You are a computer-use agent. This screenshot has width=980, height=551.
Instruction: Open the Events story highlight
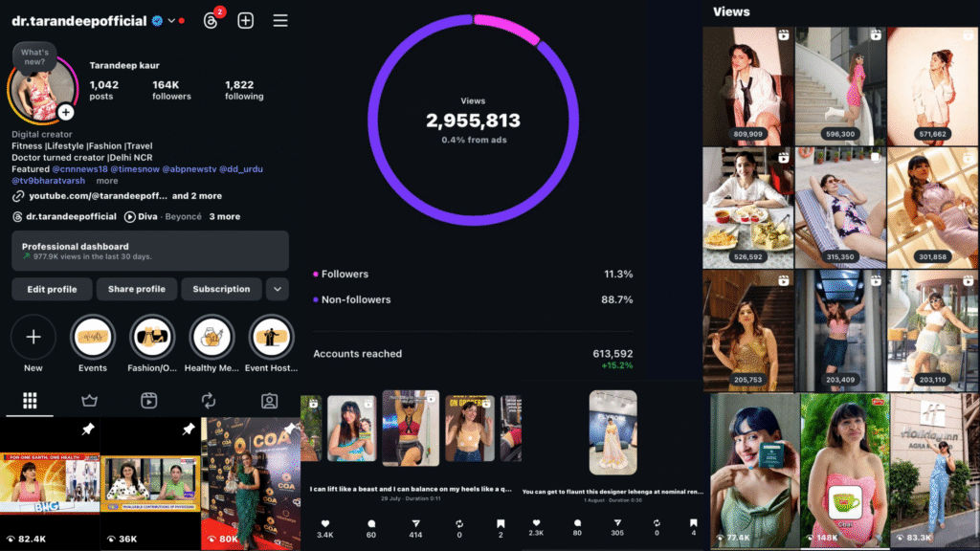point(93,337)
